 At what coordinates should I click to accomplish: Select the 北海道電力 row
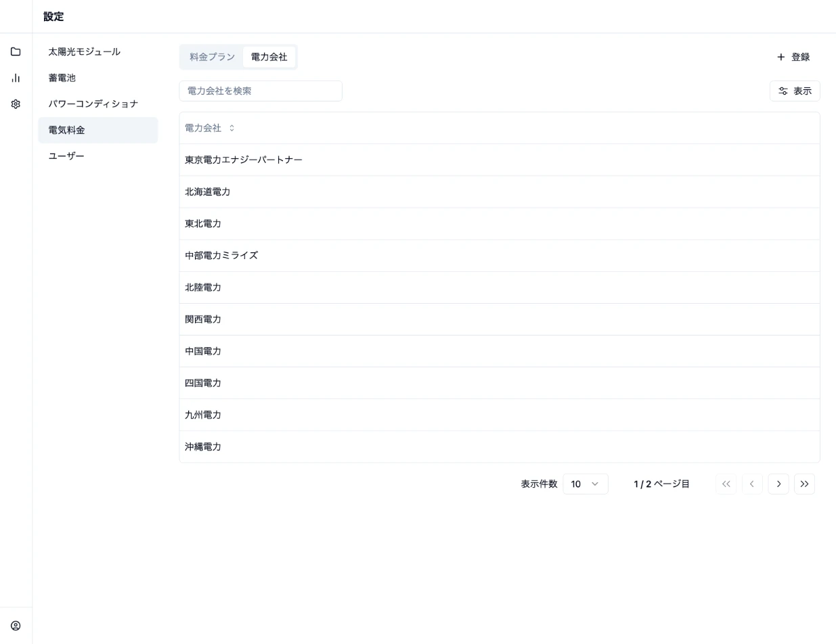click(x=500, y=191)
